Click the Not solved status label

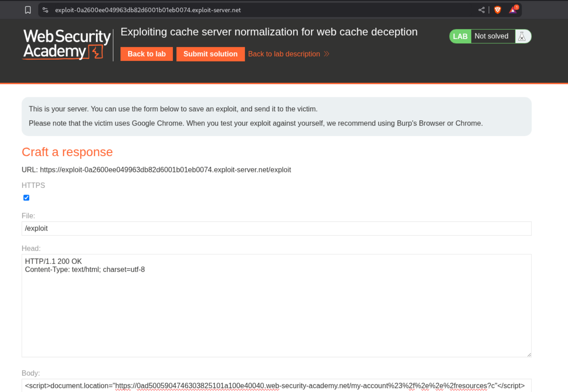491,36
